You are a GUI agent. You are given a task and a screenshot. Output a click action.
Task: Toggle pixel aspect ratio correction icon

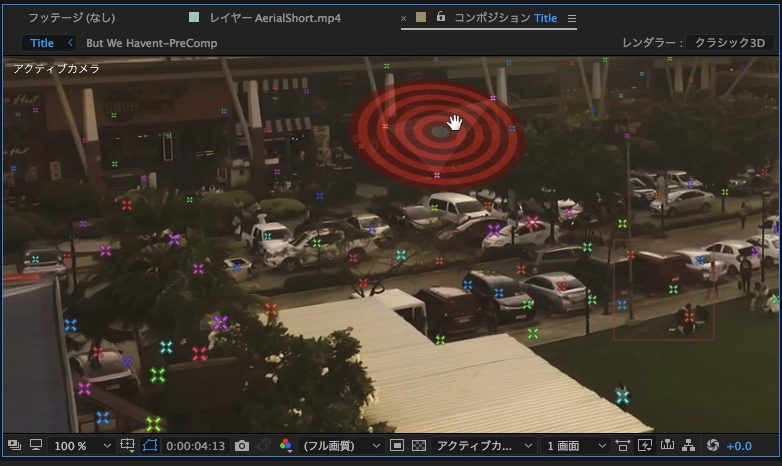622,445
